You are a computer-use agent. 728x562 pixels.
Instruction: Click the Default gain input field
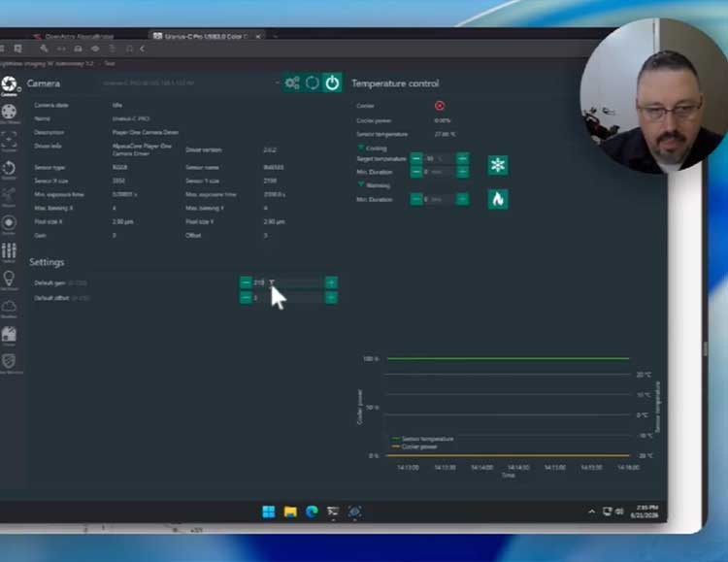tap(288, 282)
